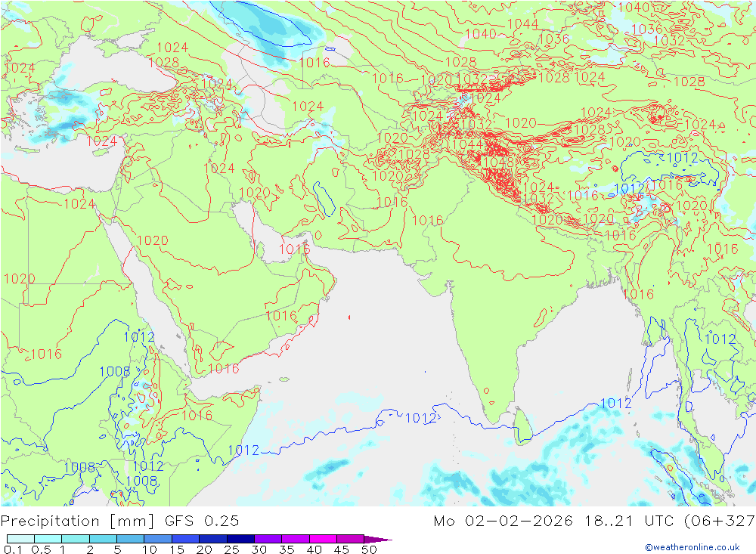Click the 'Precipitation [mm]' title text

point(77,522)
